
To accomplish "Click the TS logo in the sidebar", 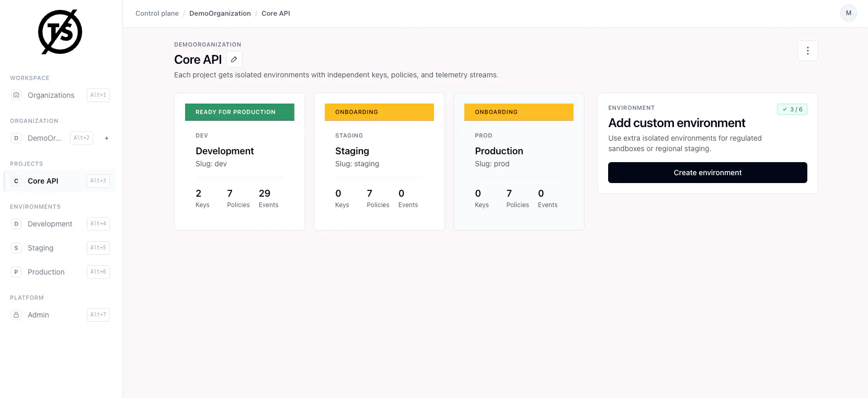I will pos(60,32).
